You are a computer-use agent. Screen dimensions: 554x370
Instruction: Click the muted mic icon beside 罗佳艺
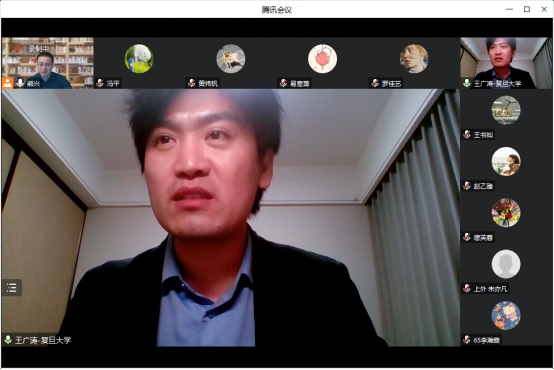(x=375, y=83)
